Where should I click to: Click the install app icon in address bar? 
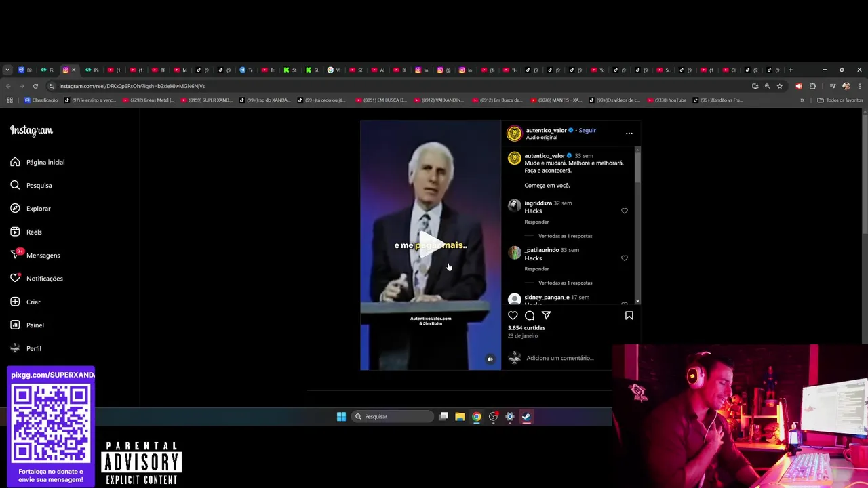pyautogui.click(x=755, y=86)
